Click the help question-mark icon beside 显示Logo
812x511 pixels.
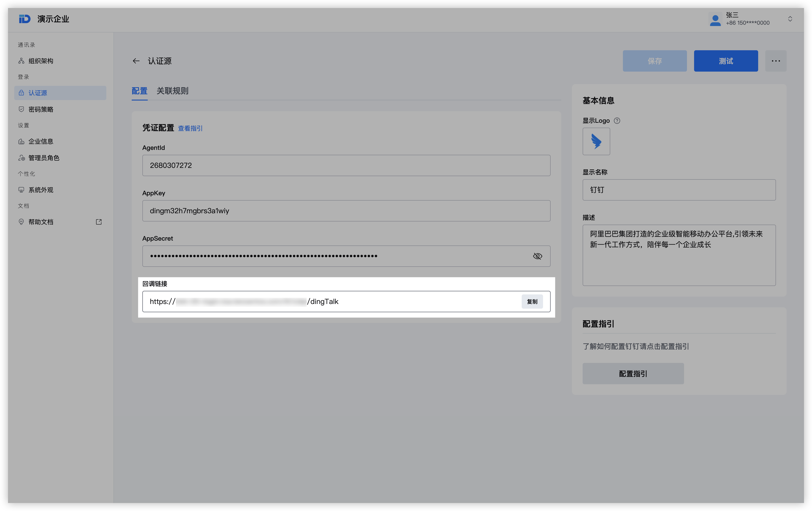tap(617, 121)
